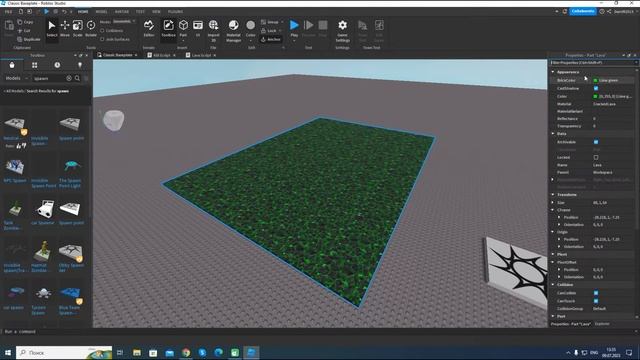Open Import 3D

point(213,31)
